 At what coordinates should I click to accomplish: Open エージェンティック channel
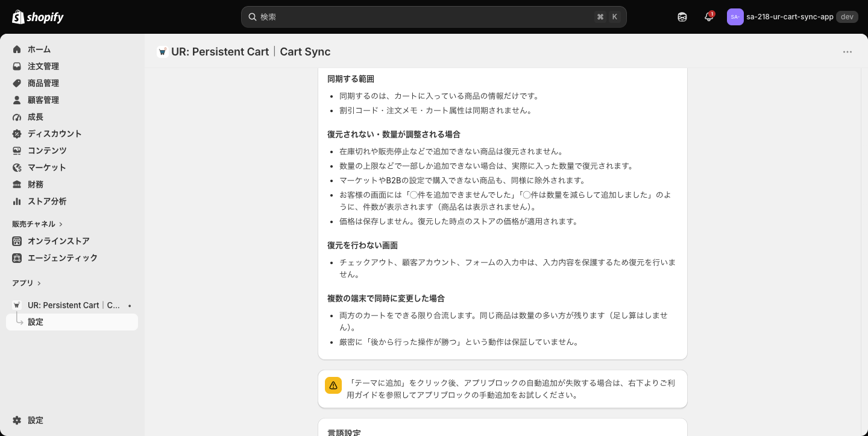click(63, 258)
